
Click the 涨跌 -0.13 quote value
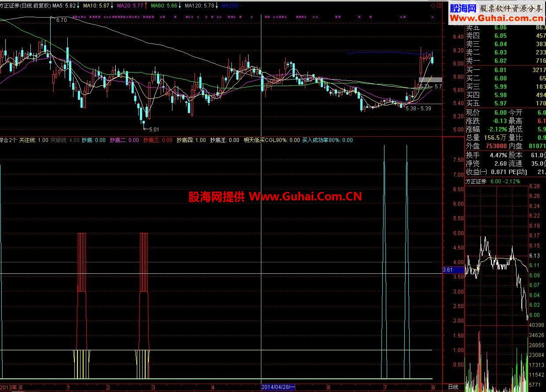tap(499, 121)
